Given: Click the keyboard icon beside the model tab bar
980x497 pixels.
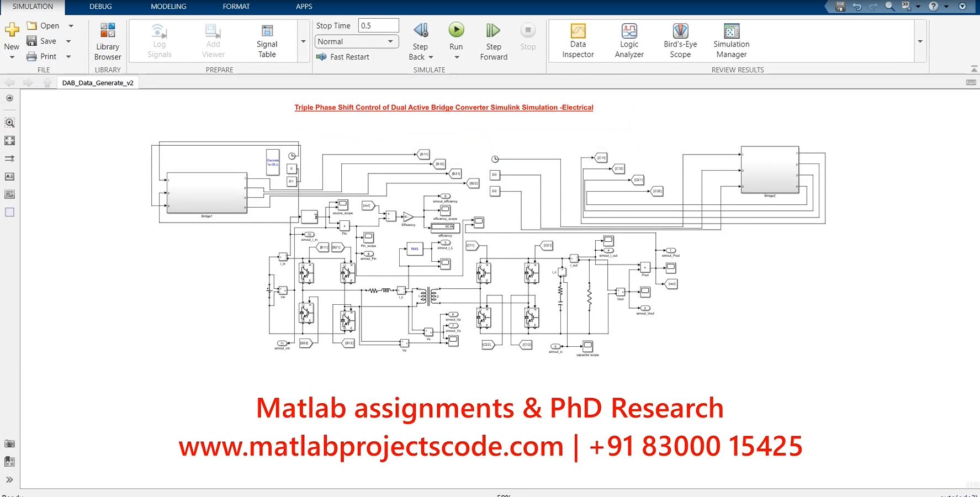Looking at the screenshot, I should (x=971, y=82).
